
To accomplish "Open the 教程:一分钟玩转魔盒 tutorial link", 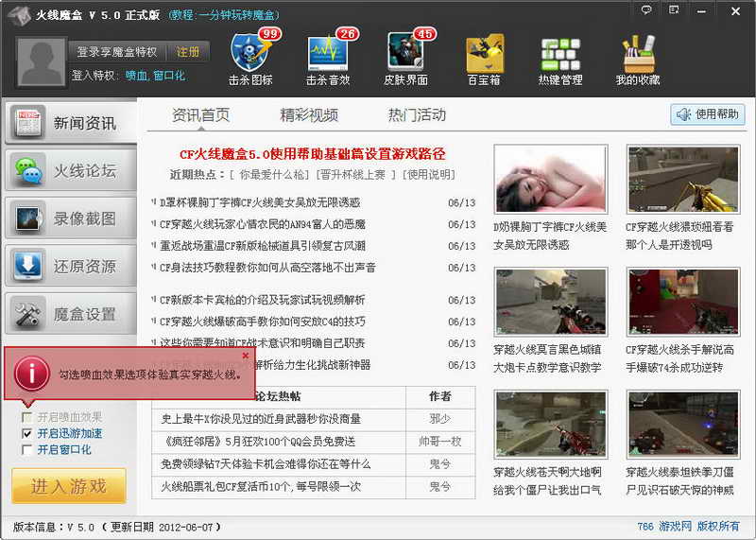I will (x=224, y=15).
